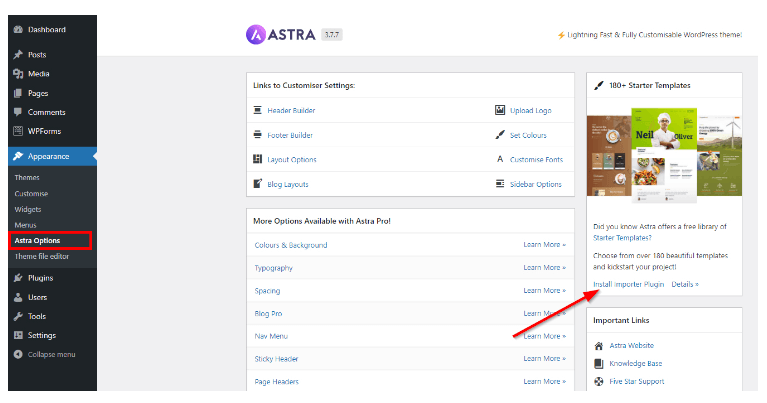Open Theme file editor
The height and width of the screenshot is (403, 767).
[42, 256]
